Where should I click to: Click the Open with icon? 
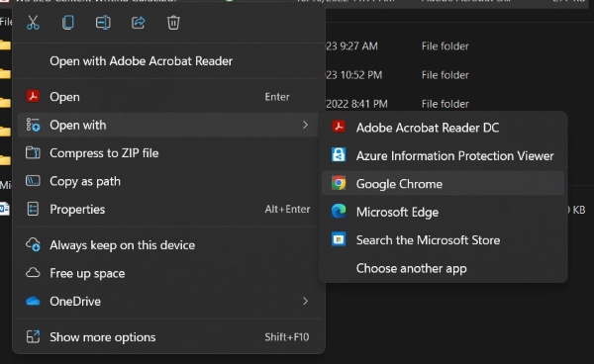pyautogui.click(x=33, y=125)
